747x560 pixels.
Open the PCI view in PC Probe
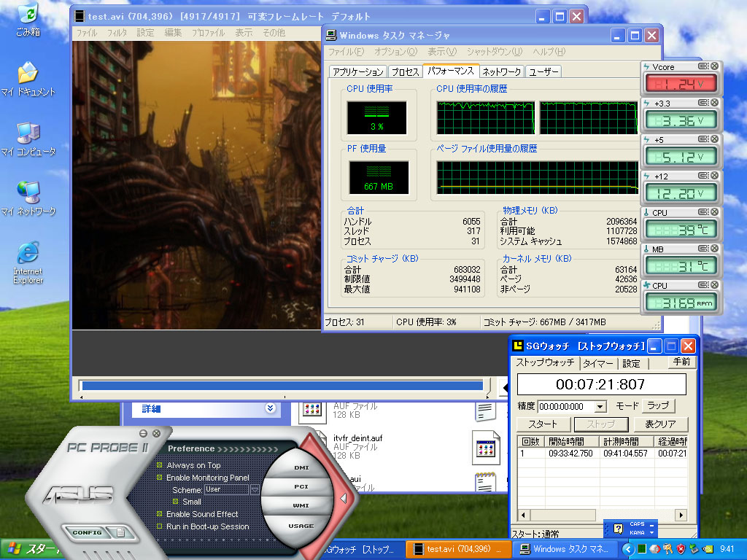[x=301, y=486]
